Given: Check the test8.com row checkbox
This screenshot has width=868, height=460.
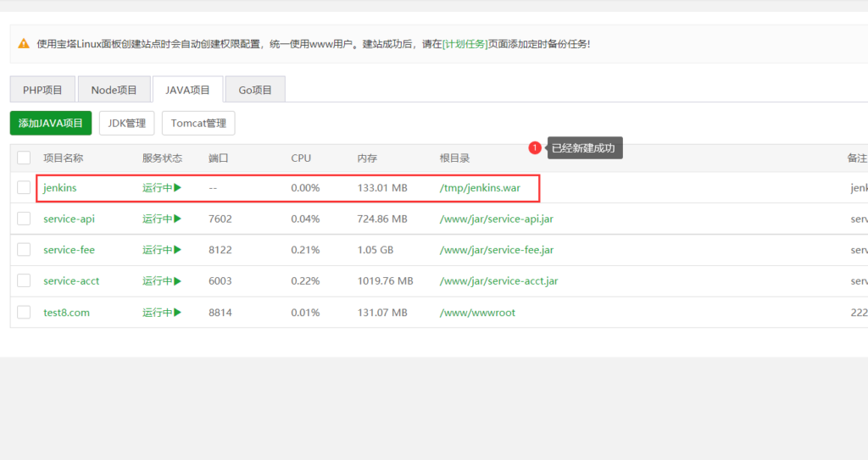Looking at the screenshot, I should click(24, 313).
